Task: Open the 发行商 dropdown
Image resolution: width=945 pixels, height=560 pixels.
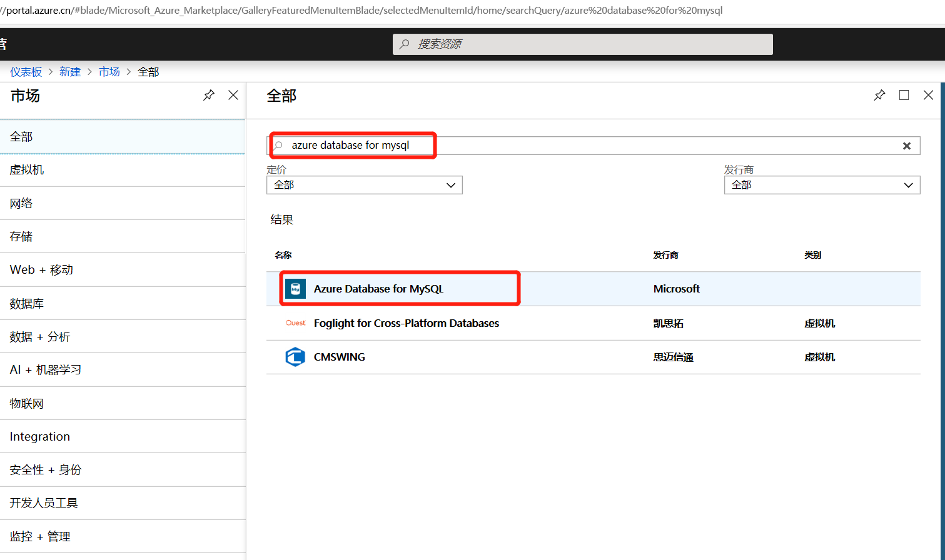Action: (x=822, y=185)
